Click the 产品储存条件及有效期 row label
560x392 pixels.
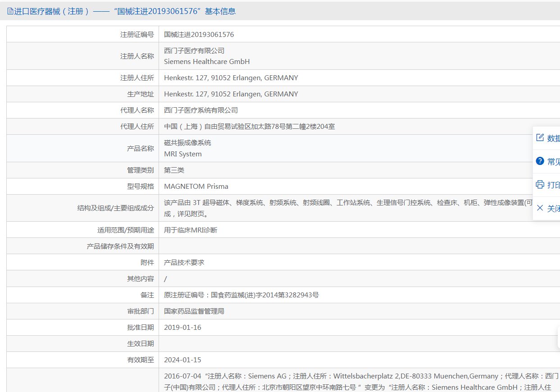click(x=120, y=246)
